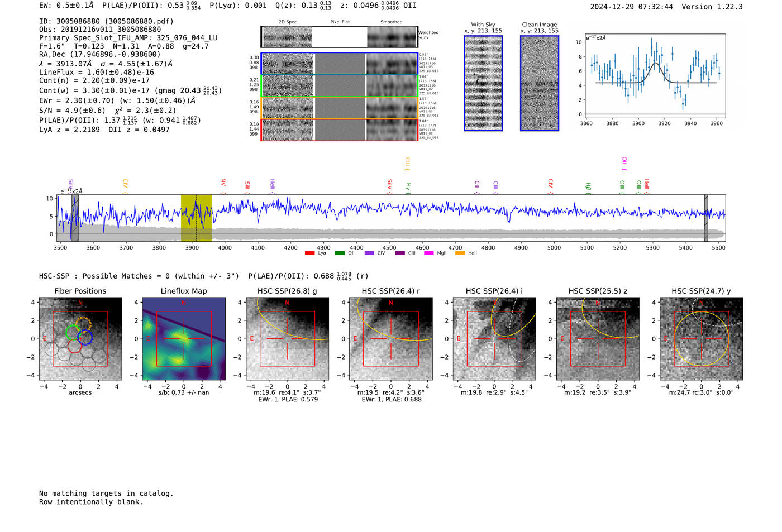Click the Q(z): 0.13 header value

pyautogui.click(x=303, y=5)
